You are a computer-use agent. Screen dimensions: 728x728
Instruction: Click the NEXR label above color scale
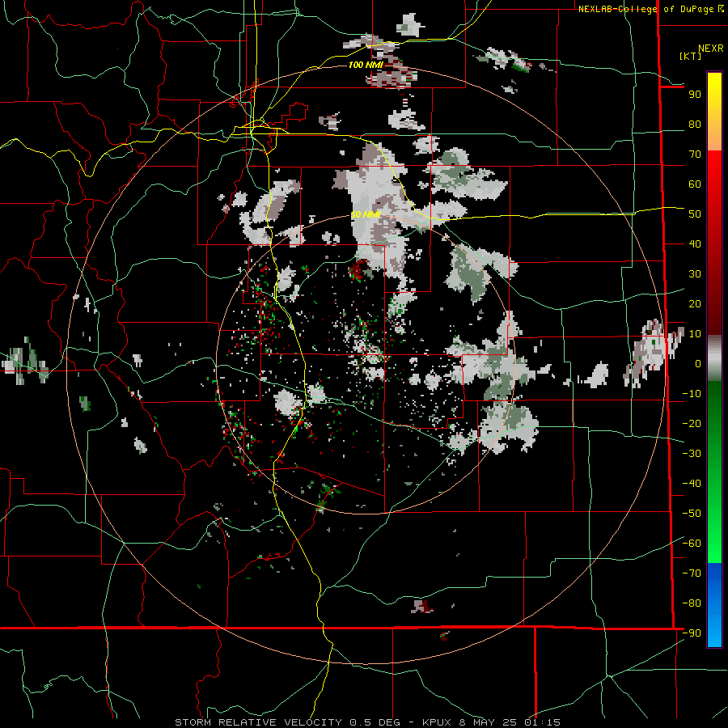(x=710, y=49)
